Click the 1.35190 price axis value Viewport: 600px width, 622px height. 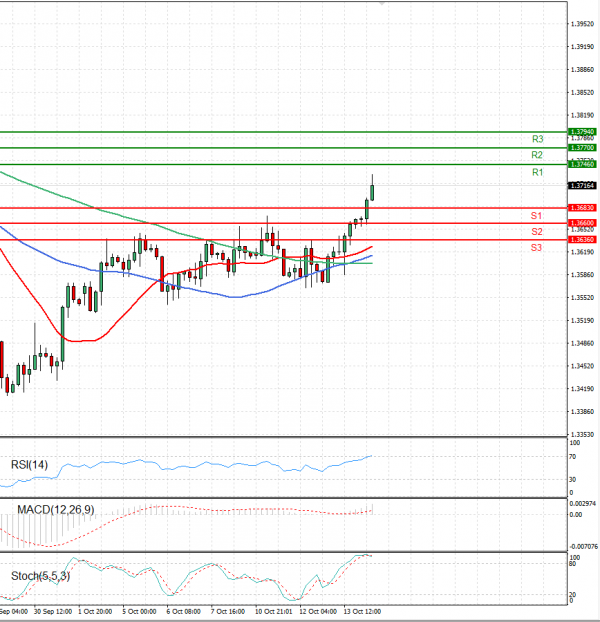tap(582, 321)
